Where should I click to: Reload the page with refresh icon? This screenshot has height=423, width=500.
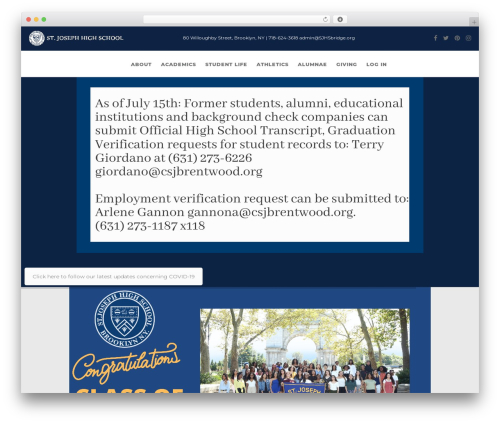(x=325, y=19)
